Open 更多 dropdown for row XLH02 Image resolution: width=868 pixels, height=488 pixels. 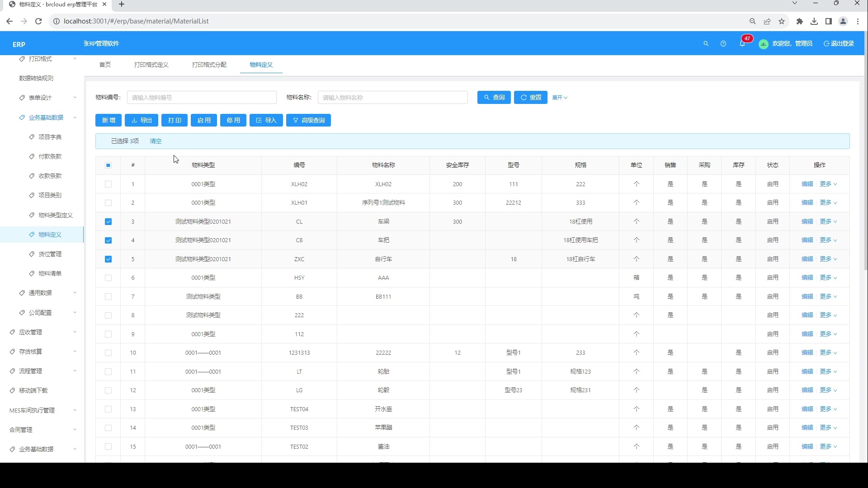click(x=828, y=184)
